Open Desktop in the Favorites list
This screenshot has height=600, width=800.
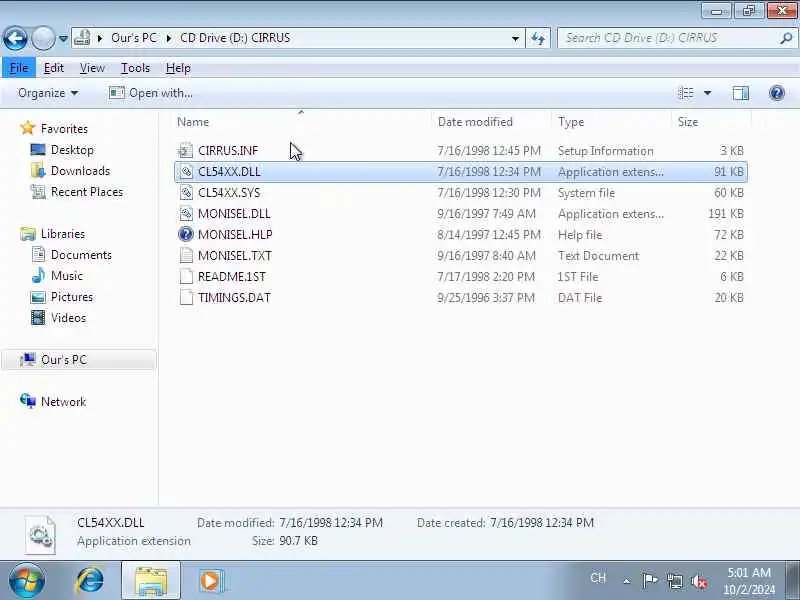tap(72, 150)
